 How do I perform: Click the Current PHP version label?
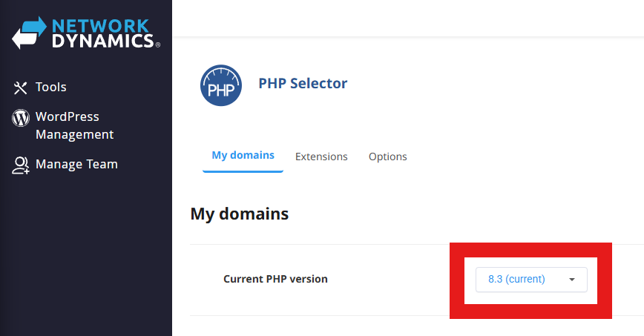tap(275, 280)
